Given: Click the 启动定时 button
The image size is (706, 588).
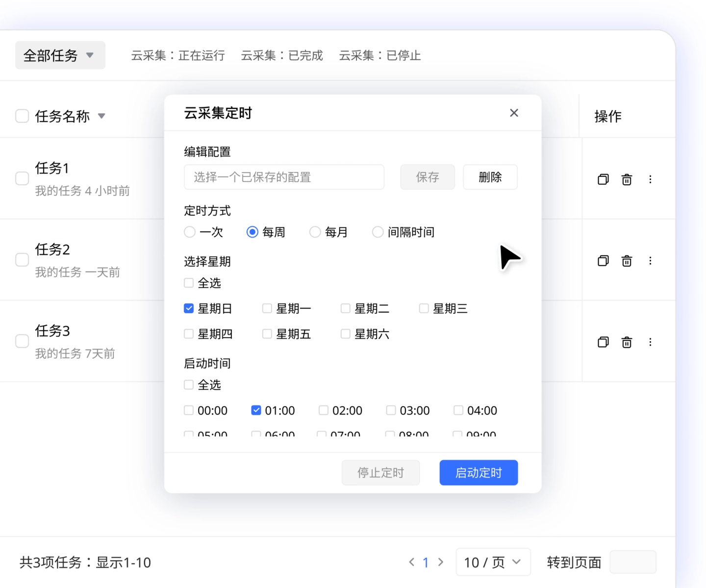Looking at the screenshot, I should [478, 472].
